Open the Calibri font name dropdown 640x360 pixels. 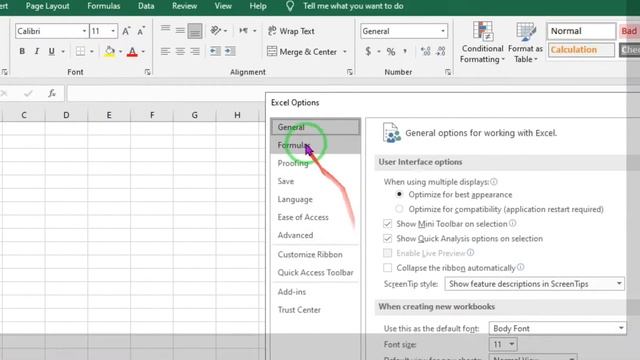click(x=84, y=31)
